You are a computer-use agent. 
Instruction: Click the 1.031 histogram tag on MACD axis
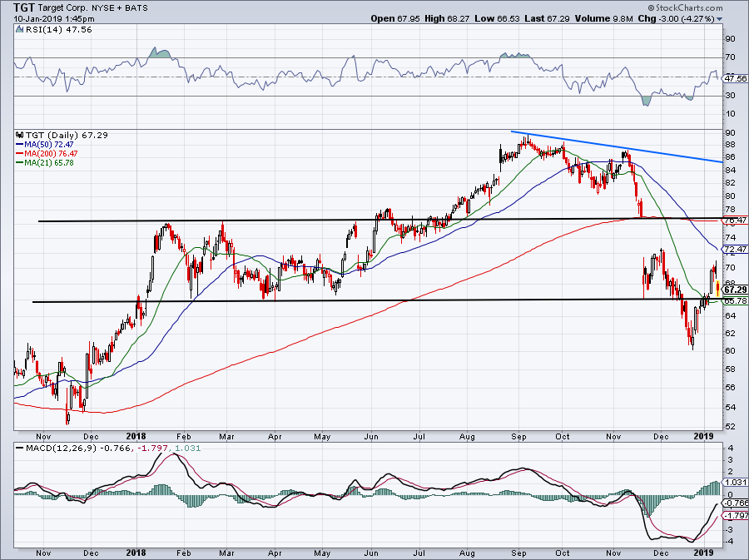737,483
